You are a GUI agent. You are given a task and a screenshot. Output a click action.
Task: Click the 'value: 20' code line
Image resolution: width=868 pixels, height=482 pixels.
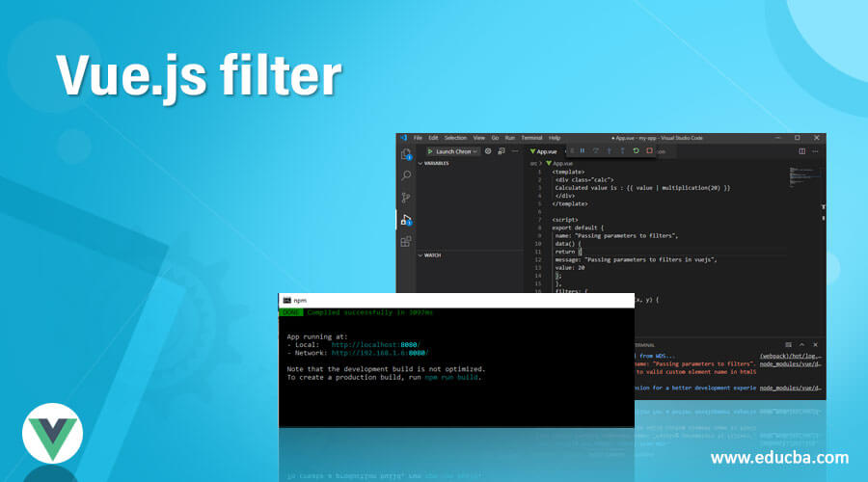coord(570,267)
